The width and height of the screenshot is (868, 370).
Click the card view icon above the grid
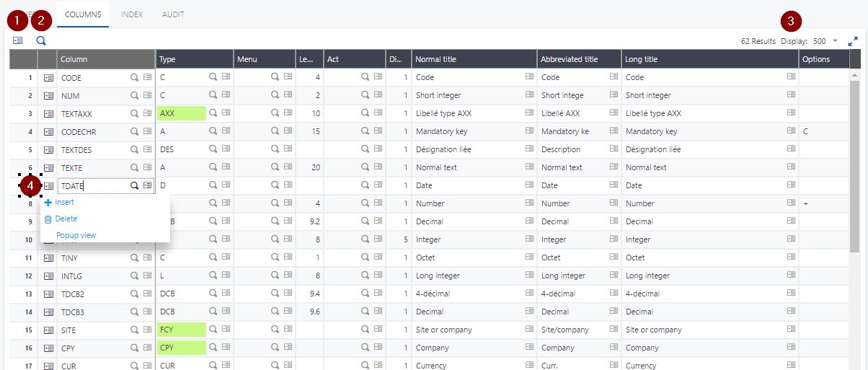17,41
